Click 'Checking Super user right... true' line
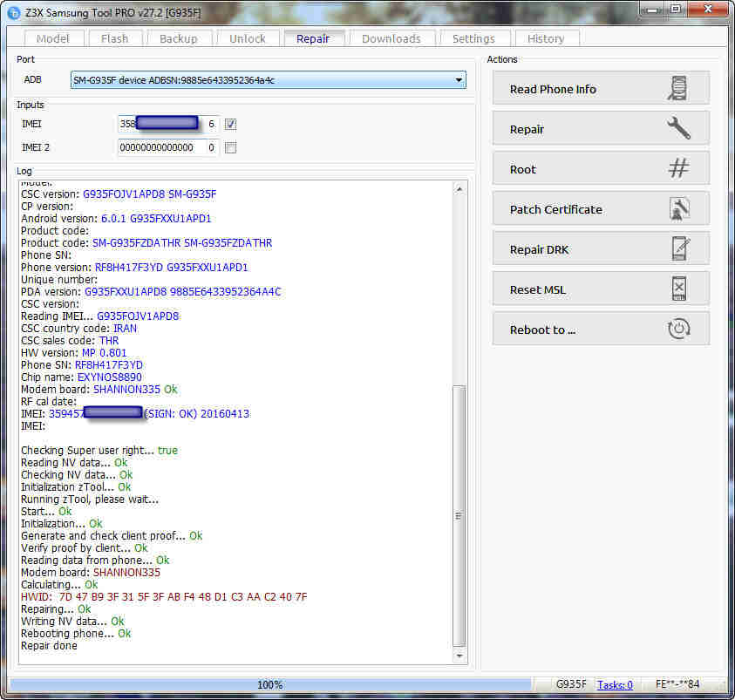Screen dimensions: 735x700 coord(99,451)
